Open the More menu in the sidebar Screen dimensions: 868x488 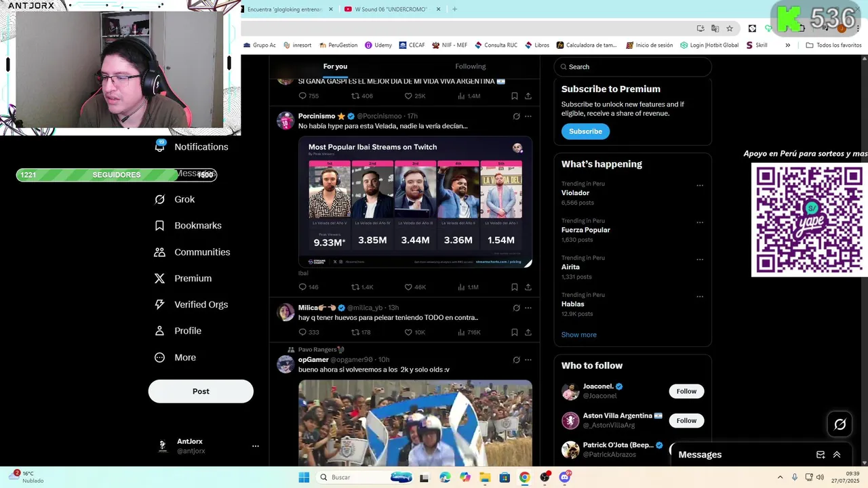(175, 357)
